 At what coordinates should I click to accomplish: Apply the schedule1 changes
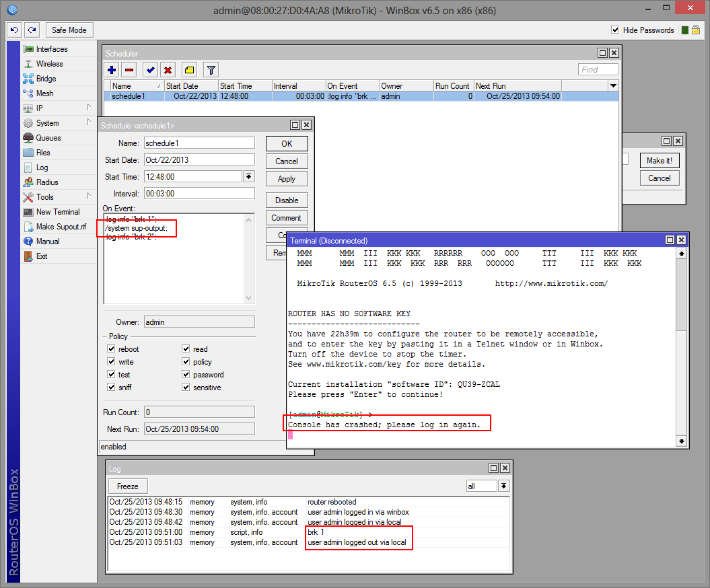287,178
